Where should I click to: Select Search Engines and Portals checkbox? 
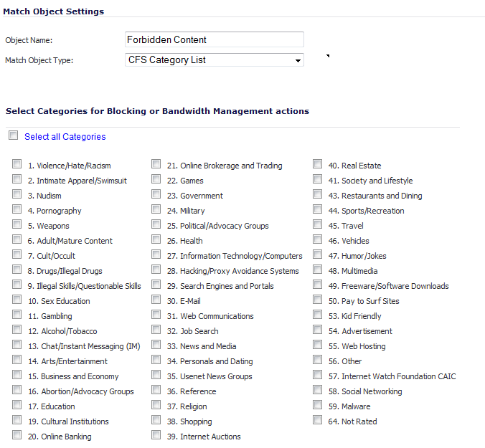pos(156,285)
